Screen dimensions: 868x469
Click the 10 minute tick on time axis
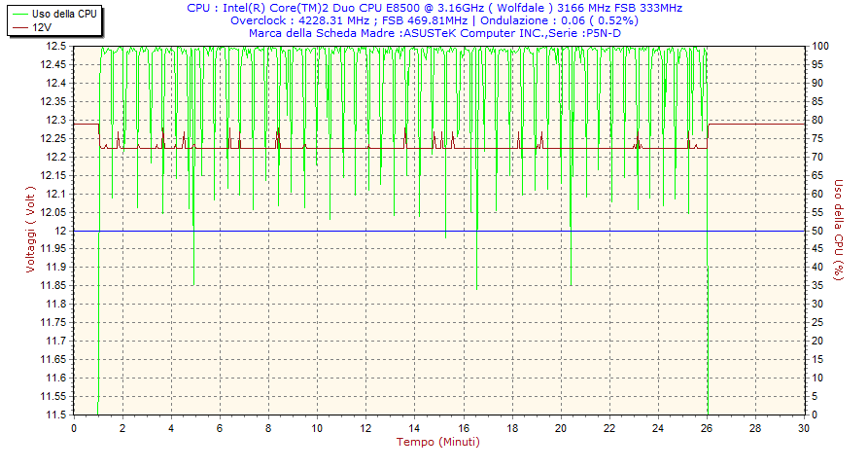(317, 428)
